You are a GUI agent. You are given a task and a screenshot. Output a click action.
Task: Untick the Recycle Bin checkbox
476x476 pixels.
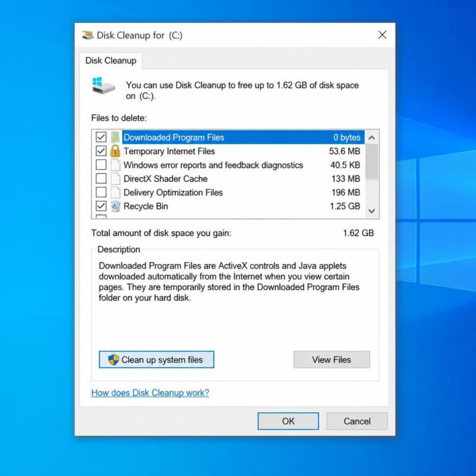coord(101,206)
